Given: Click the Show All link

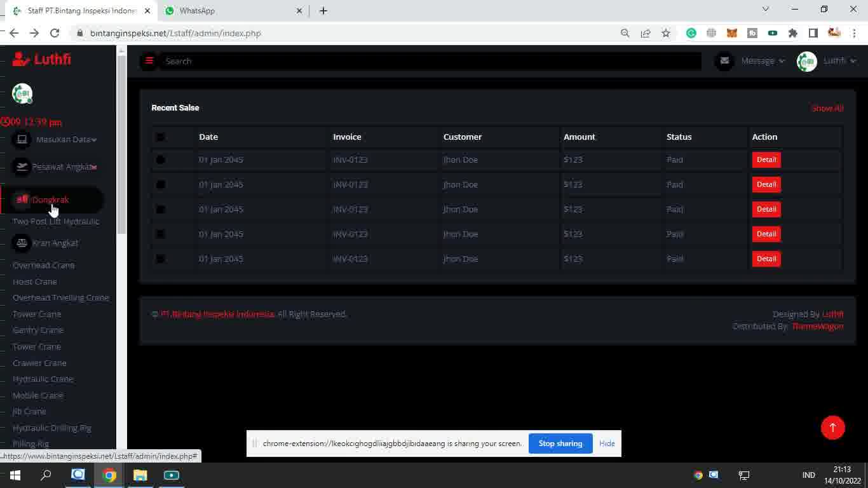Looking at the screenshot, I should click(x=827, y=109).
